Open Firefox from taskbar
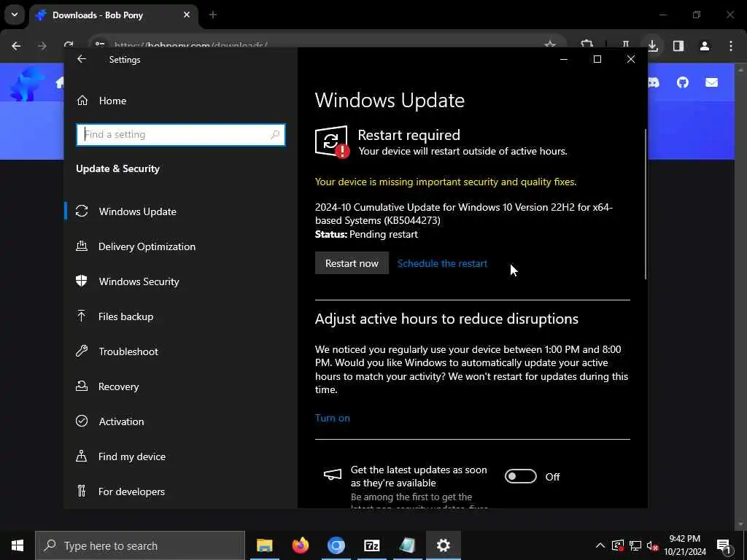Image resolution: width=747 pixels, height=560 pixels. 300,545
